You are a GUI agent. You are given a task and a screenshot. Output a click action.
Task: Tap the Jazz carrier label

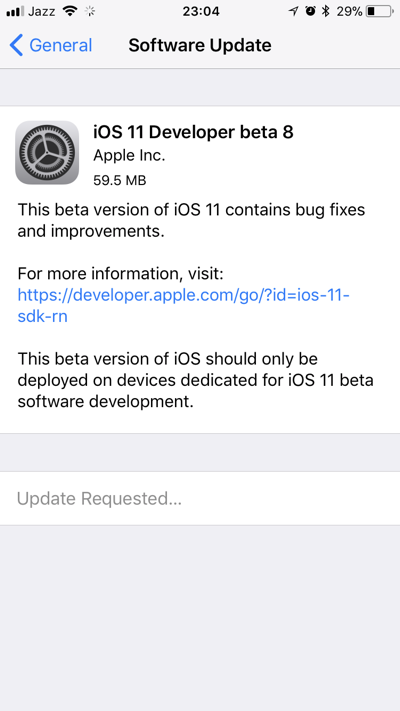pyautogui.click(x=43, y=11)
